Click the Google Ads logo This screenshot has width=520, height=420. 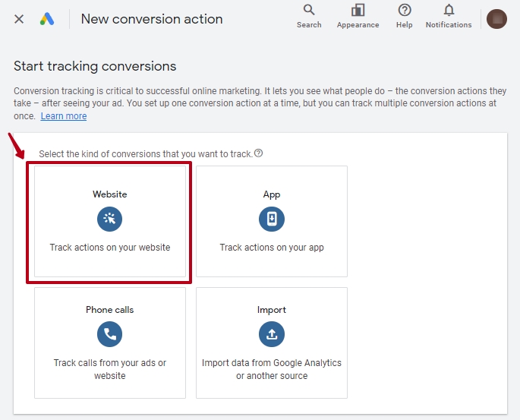point(47,19)
